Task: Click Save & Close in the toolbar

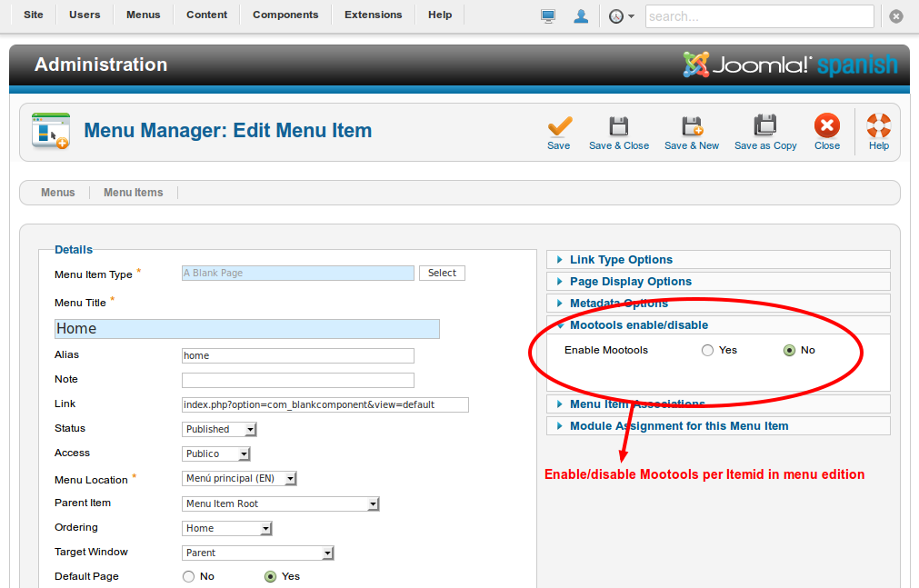Action: pos(619,132)
